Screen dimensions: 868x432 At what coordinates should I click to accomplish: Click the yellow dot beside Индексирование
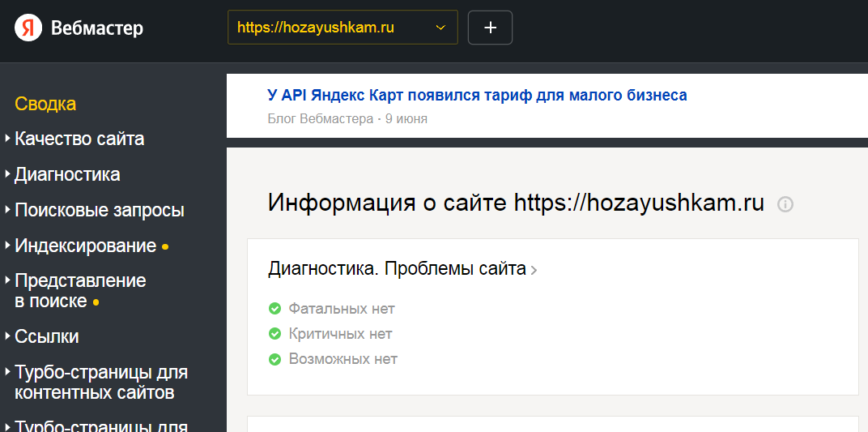165,246
